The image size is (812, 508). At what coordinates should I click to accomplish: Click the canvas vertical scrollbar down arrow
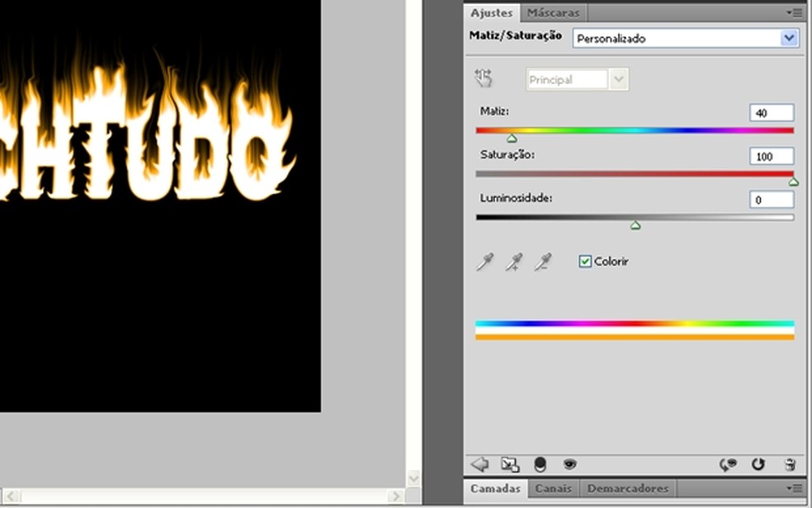413,478
